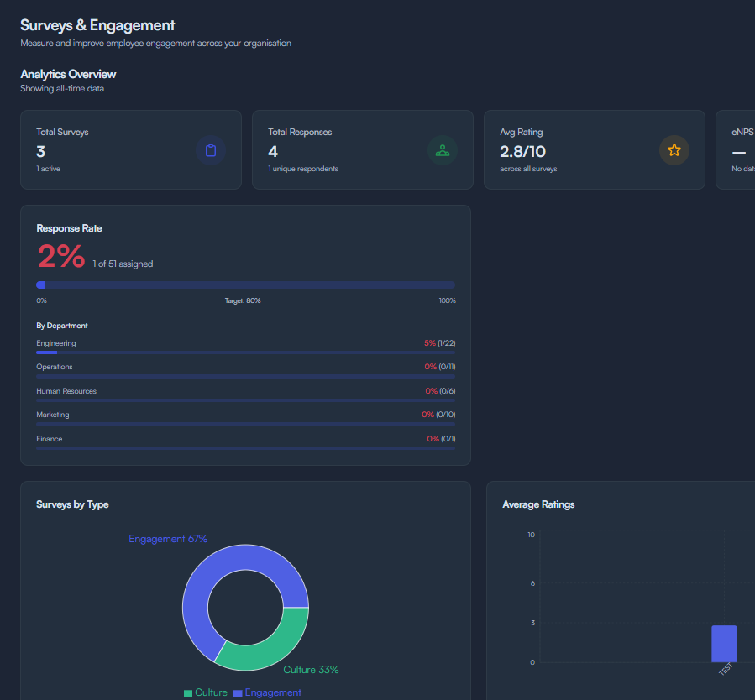The image size is (755, 700).
Task: Click the eNPS card label
Action: (742, 132)
